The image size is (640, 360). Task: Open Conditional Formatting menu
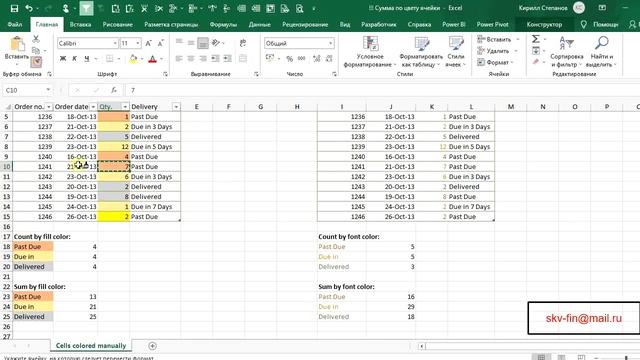pos(370,52)
